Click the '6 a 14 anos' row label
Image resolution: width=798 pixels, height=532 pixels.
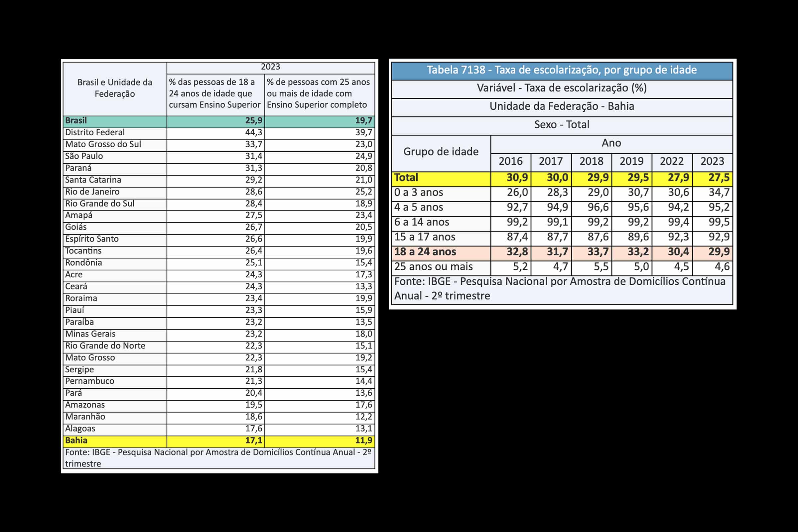(421, 222)
